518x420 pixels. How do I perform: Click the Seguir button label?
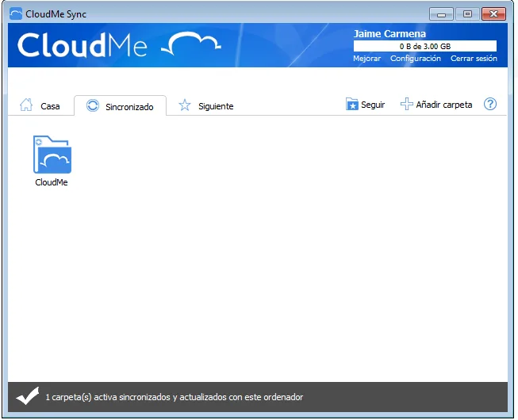pyautogui.click(x=373, y=105)
